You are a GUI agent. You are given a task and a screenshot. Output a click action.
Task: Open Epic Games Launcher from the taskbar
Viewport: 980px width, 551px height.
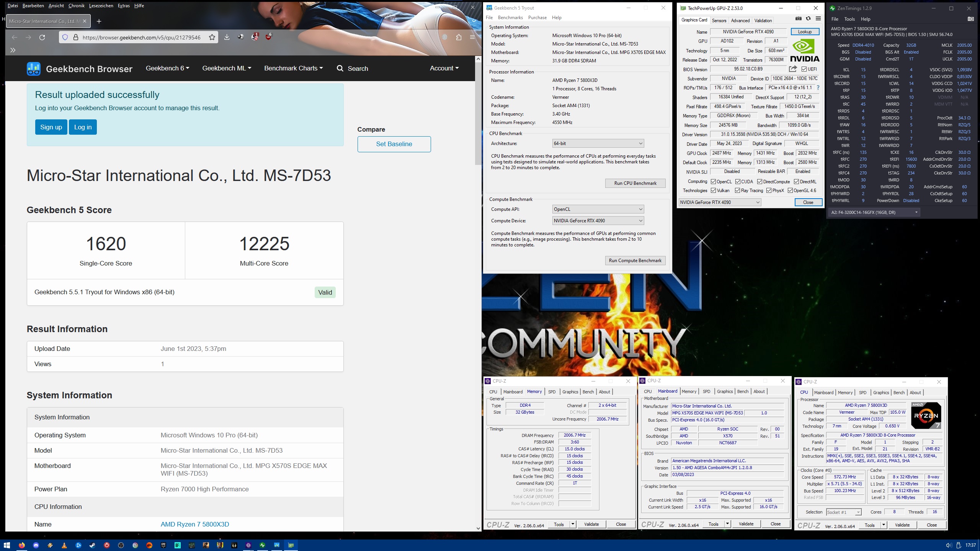click(163, 545)
